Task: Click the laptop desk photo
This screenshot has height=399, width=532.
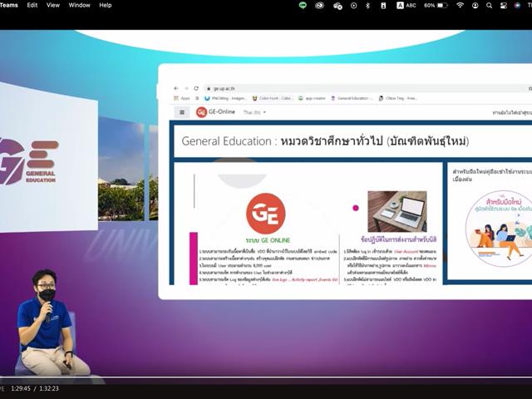Action: [397, 211]
